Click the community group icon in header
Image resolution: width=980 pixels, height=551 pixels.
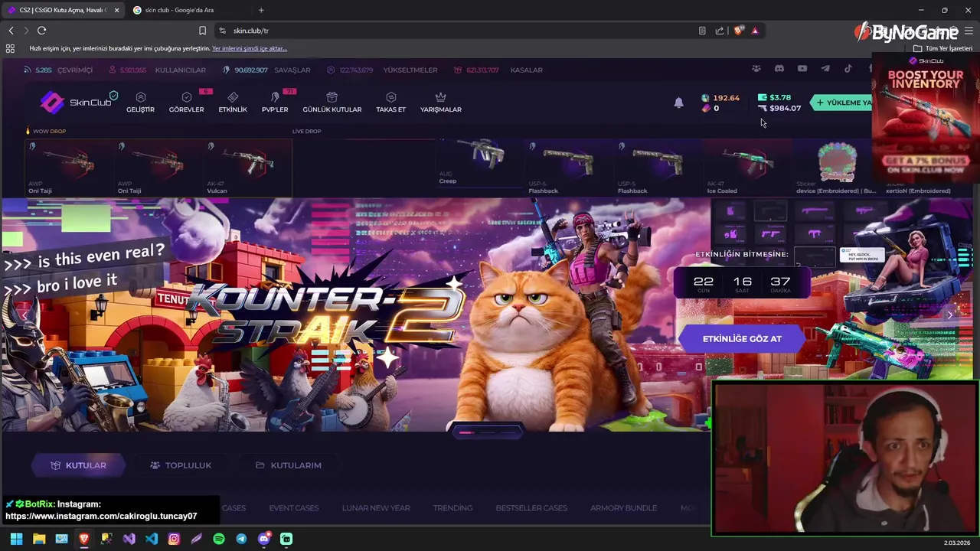click(x=756, y=69)
